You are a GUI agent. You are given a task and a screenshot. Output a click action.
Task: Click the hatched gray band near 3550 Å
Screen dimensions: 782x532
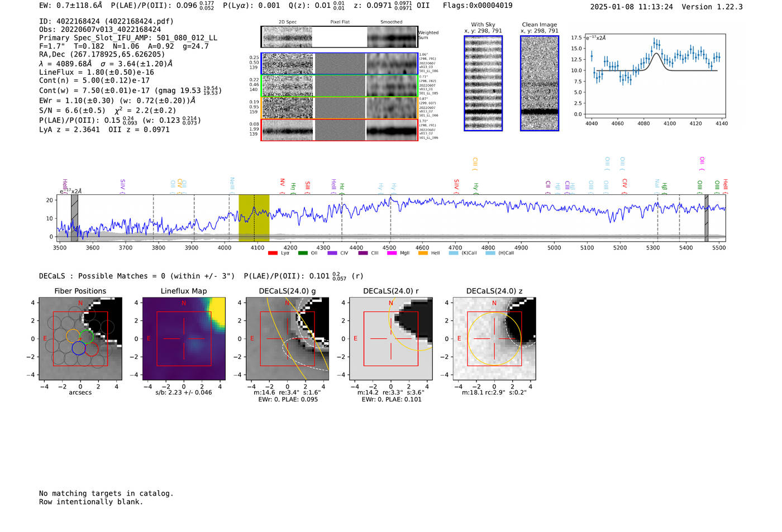point(74,218)
